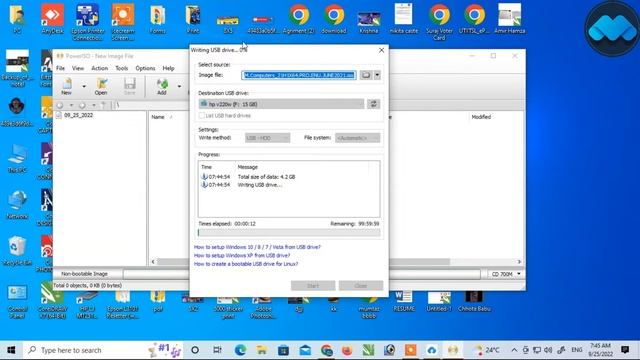Viewport: 640px width, 360px height.
Task: Click the up-folder icon in PowerISO address bar
Action: click(104, 105)
